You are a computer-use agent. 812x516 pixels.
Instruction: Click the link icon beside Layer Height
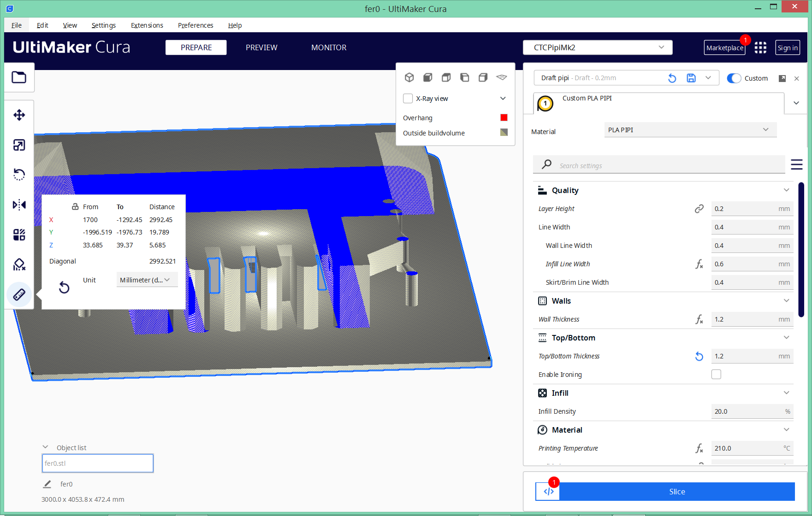[699, 209]
